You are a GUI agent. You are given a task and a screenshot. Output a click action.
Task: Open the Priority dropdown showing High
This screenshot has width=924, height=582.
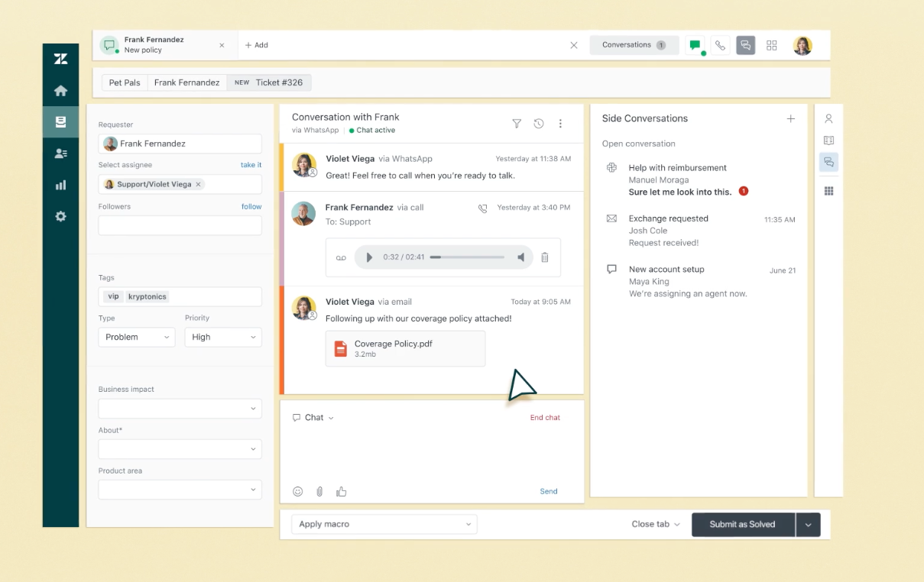click(x=223, y=337)
